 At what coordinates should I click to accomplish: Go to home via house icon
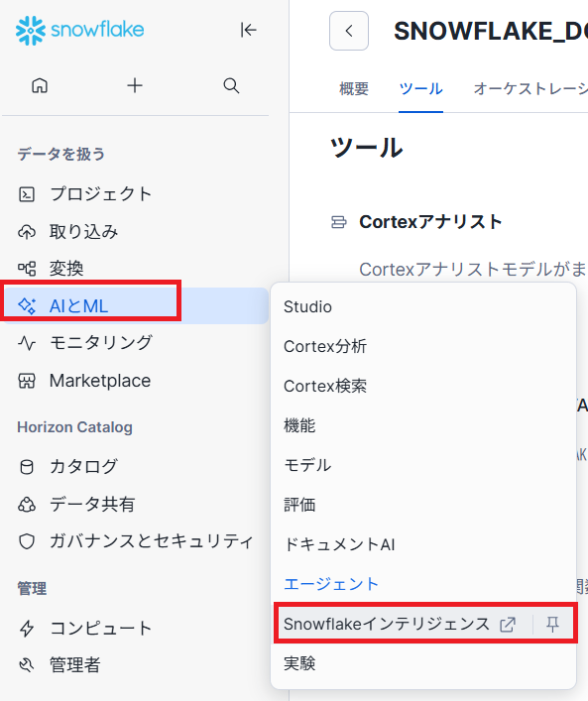point(40,85)
